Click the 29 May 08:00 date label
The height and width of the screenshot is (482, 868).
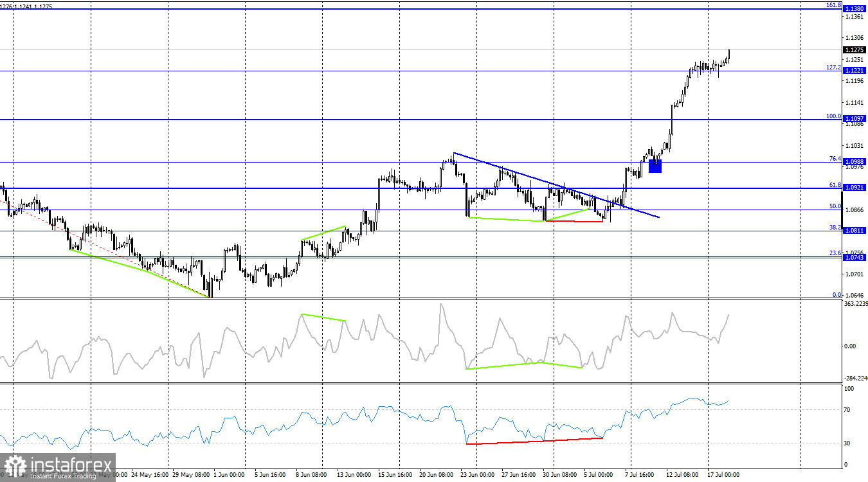191,476
